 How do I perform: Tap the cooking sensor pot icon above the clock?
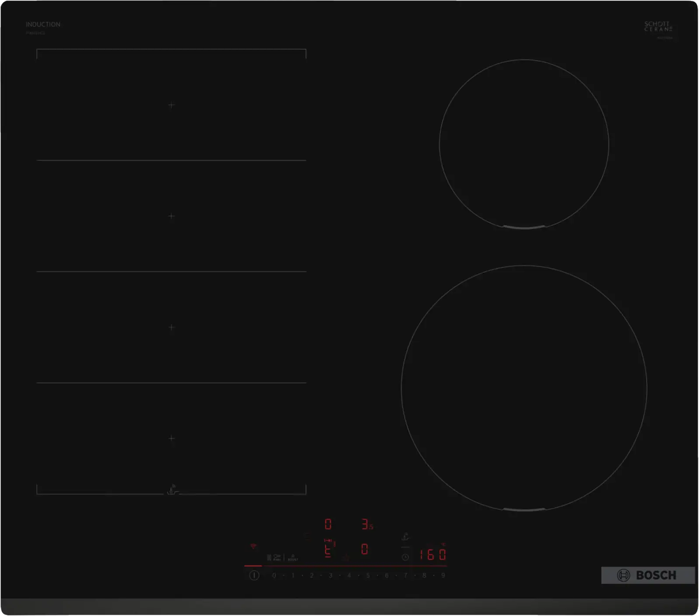tap(405, 536)
